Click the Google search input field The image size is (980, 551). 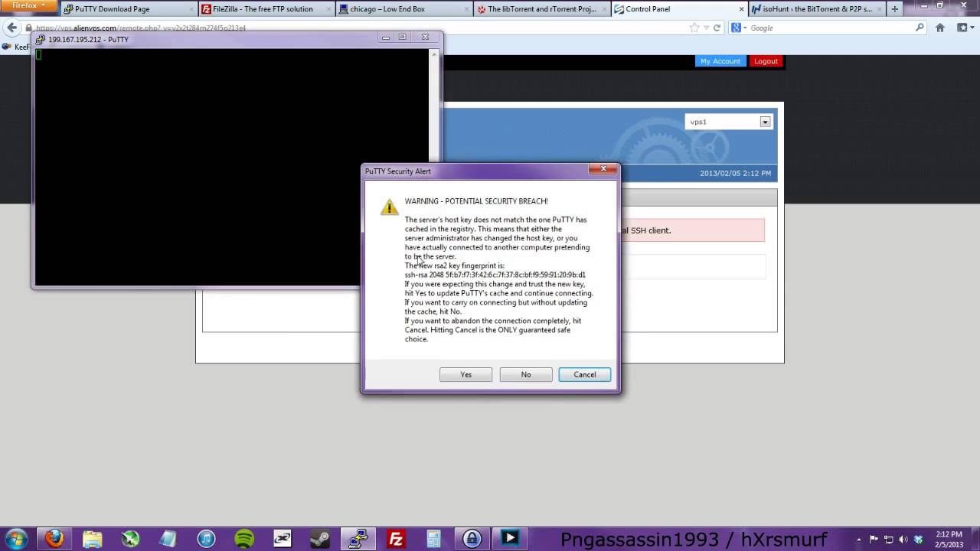point(831,28)
